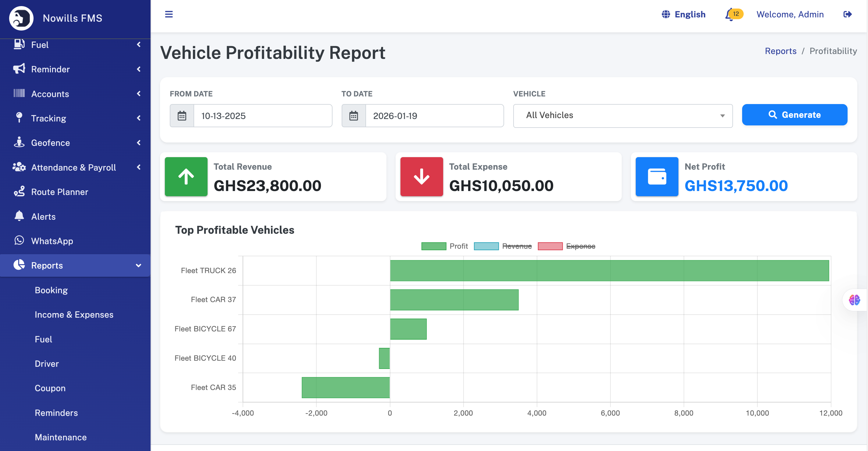Image resolution: width=868 pixels, height=451 pixels.
Task: Open the WhatsApp sidebar item
Action: click(52, 241)
